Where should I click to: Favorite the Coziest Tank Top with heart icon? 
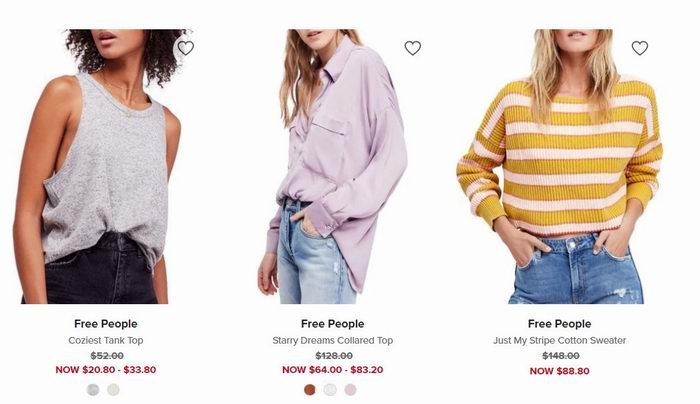(x=186, y=48)
